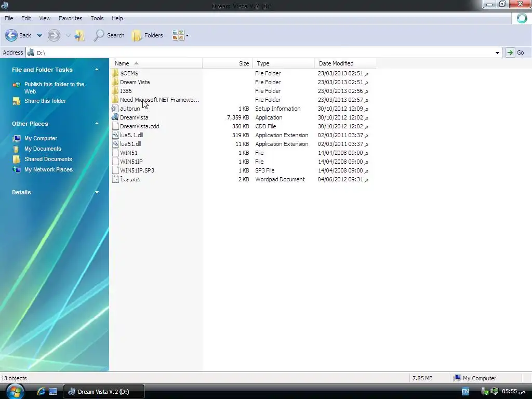Click the window title bar system icon
Viewport: 532px width, 399px height.
click(x=5, y=5)
